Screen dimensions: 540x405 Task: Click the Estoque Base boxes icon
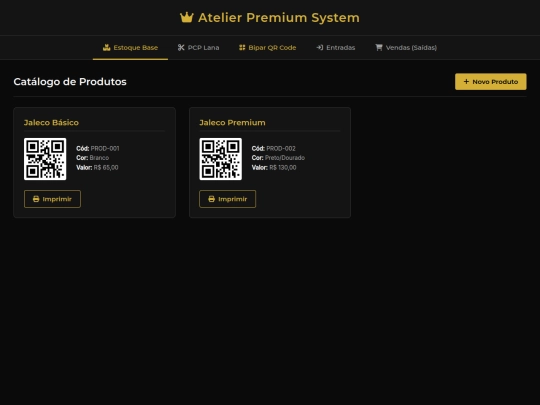click(106, 48)
